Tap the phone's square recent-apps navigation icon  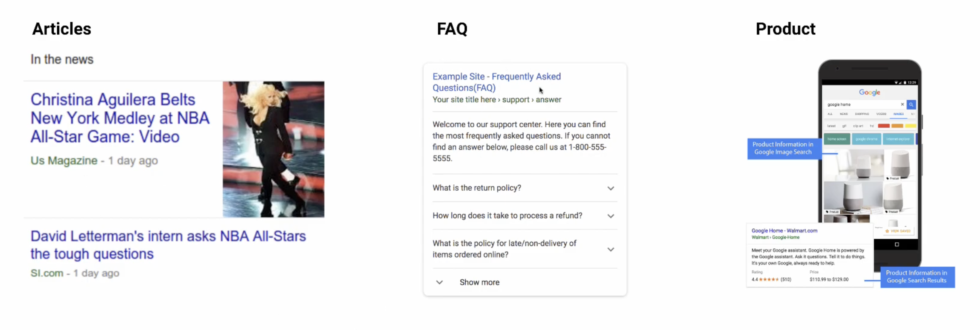pyautogui.click(x=897, y=244)
